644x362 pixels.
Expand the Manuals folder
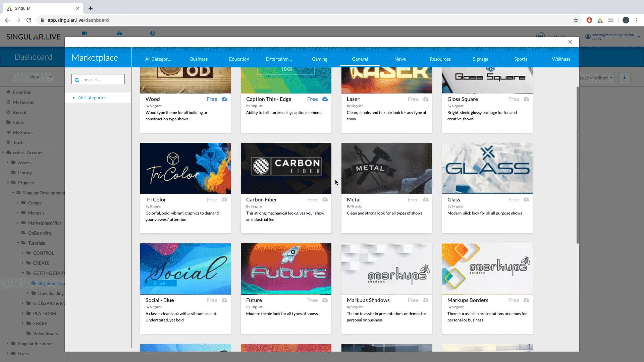(17, 213)
